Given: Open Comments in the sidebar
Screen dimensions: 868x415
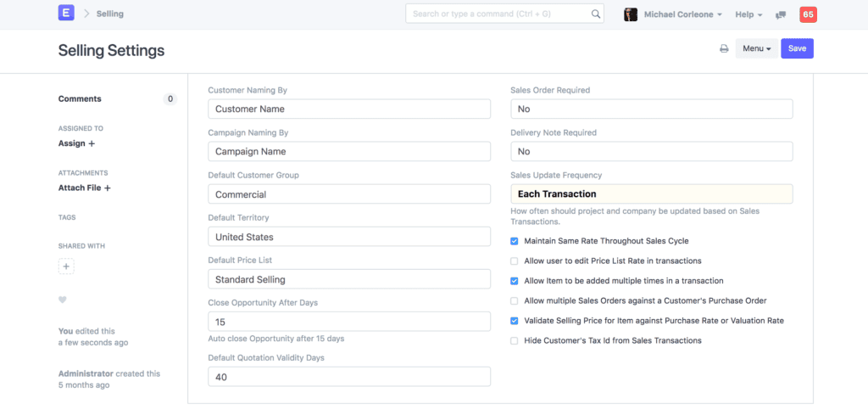Looking at the screenshot, I should 80,99.
